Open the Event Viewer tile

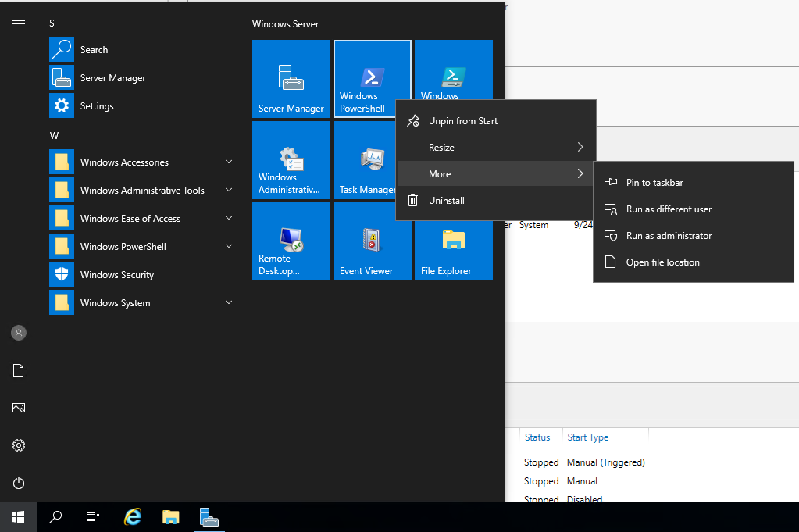(373, 241)
